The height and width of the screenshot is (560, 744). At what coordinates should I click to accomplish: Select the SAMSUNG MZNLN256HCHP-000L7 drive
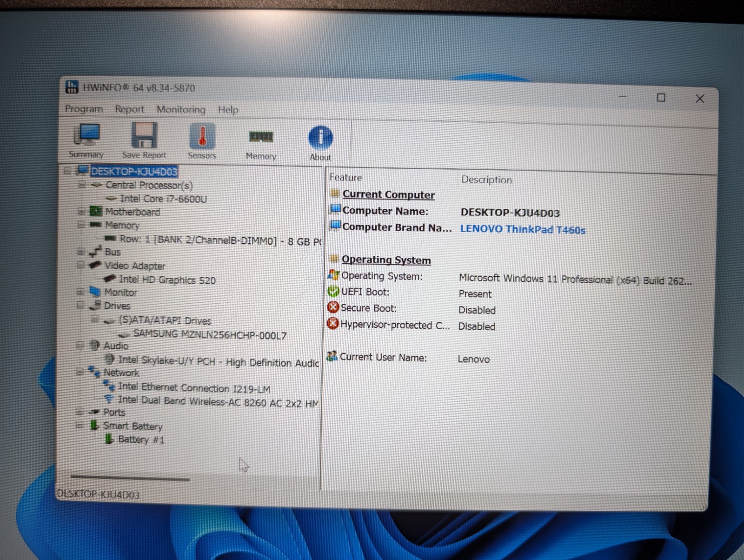coord(210,334)
